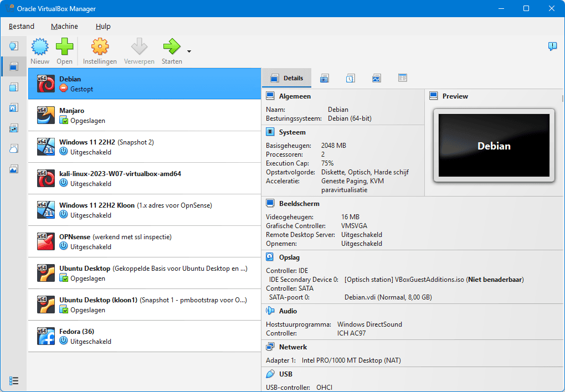This screenshot has width=565, height=392.
Task: Open the Snapshots view camera icon
Action: [324, 78]
